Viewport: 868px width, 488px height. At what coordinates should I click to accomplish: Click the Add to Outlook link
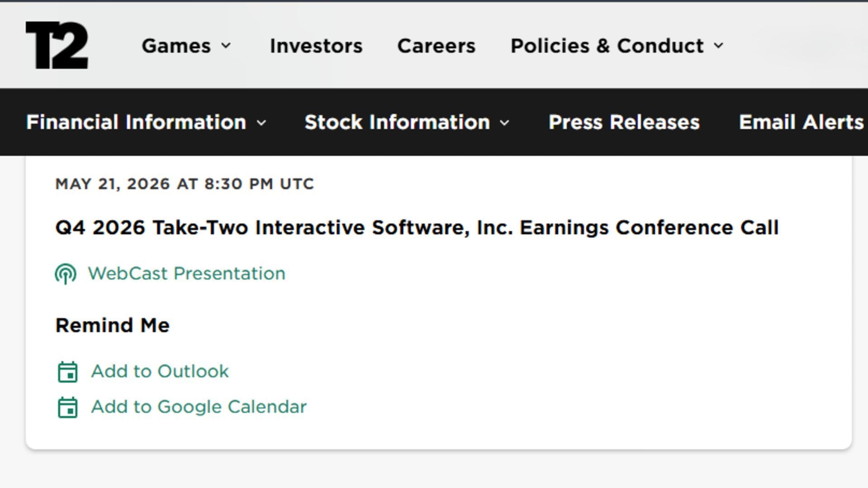pos(160,371)
